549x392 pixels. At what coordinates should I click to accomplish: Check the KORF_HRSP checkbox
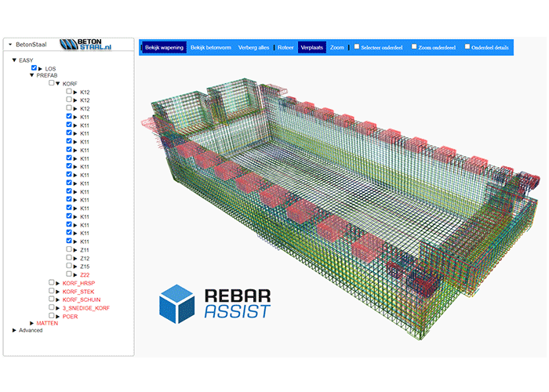pyautogui.click(x=52, y=282)
